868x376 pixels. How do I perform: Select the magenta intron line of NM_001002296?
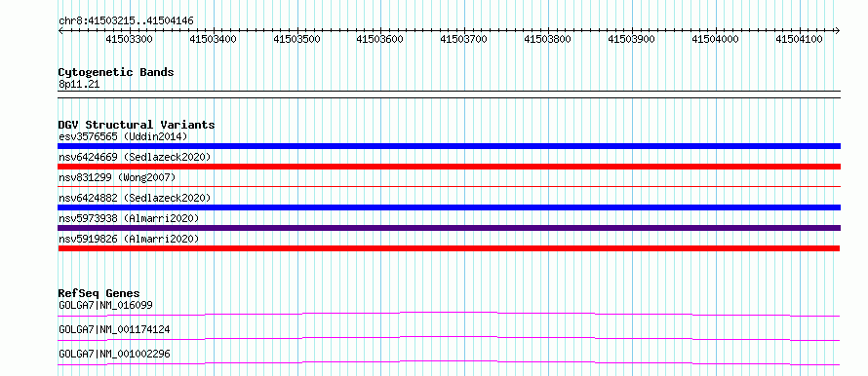449,362
